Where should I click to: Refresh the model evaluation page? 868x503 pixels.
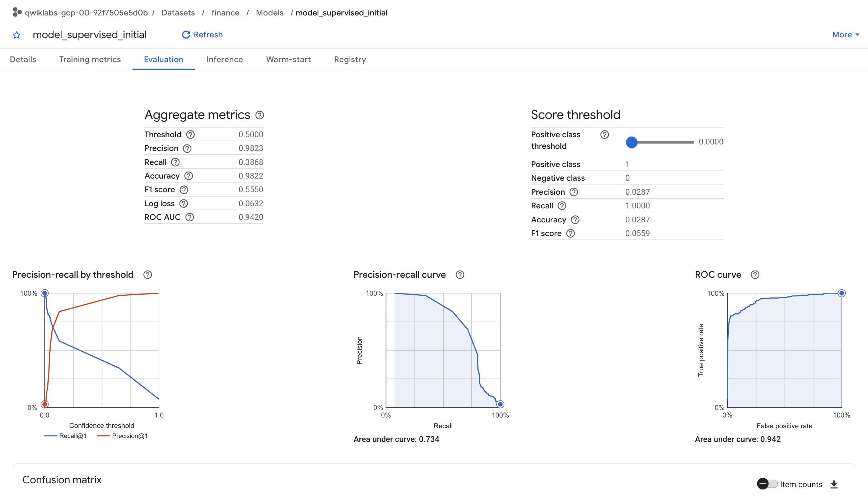(202, 34)
